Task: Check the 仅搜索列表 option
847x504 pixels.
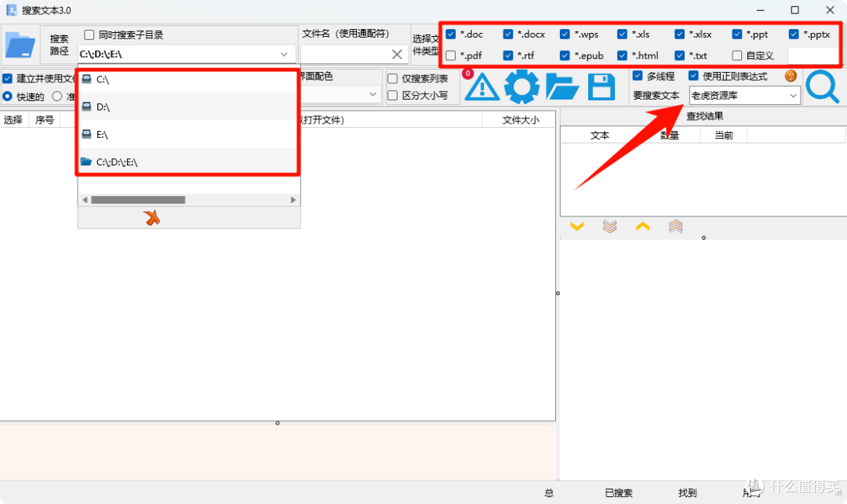Action: pyautogui.click(x=393, y=79)
